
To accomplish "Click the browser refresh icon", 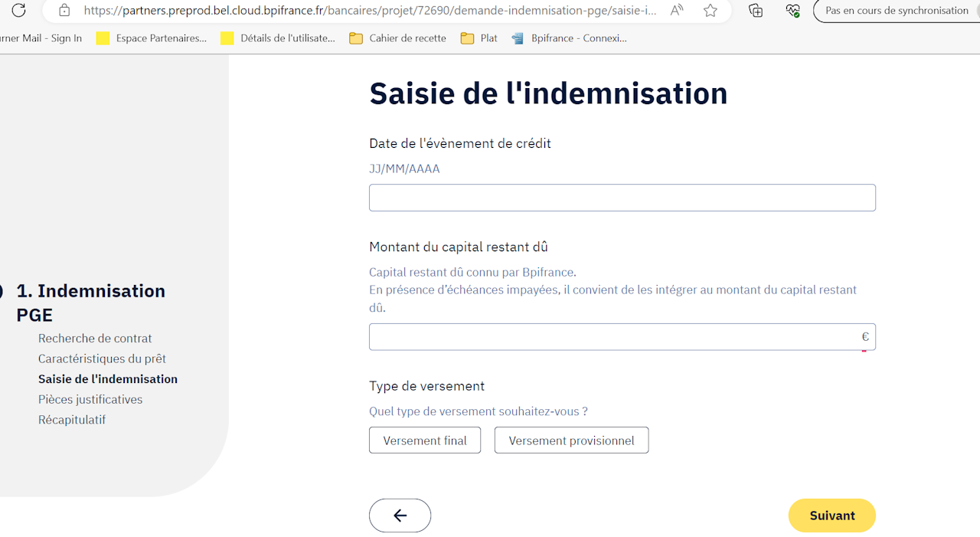I will 18,10.
